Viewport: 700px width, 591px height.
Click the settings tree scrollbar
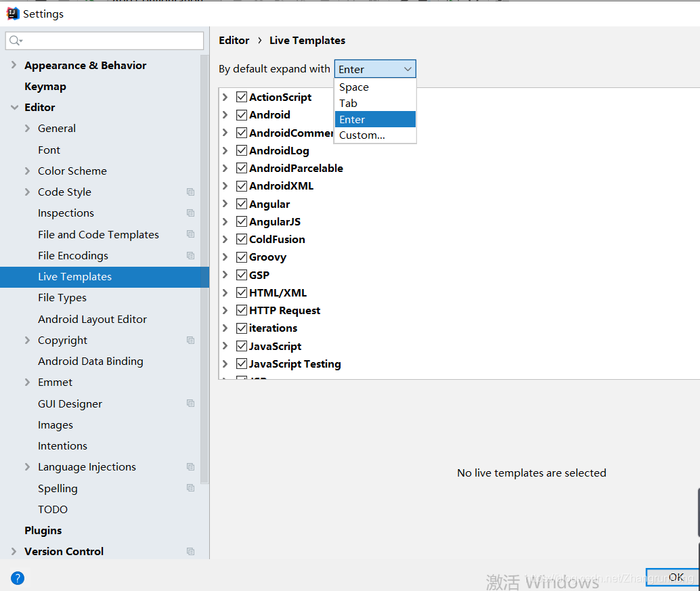click(x=204, y=269)
